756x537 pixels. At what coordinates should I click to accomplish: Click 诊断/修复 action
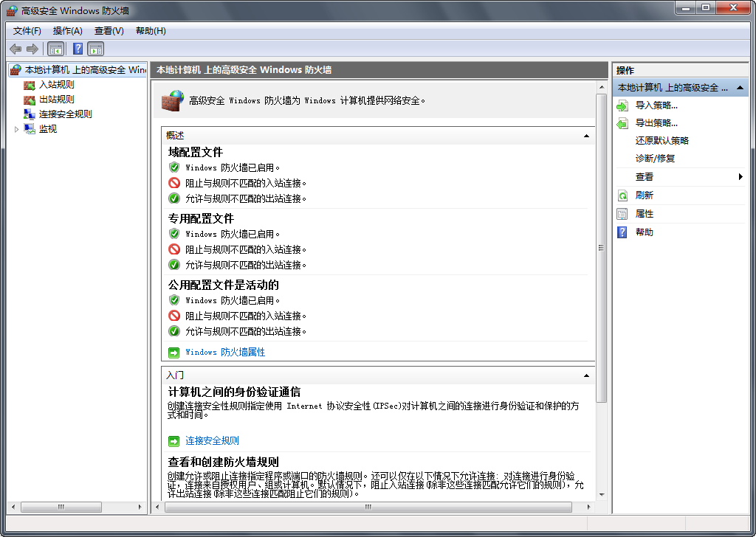[x=655, y=159]
